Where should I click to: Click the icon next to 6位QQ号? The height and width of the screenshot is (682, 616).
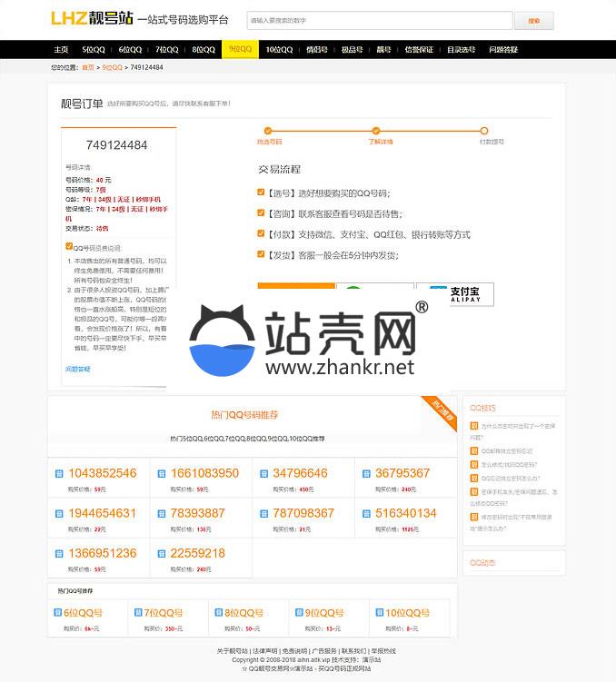[x=56, y=613]
